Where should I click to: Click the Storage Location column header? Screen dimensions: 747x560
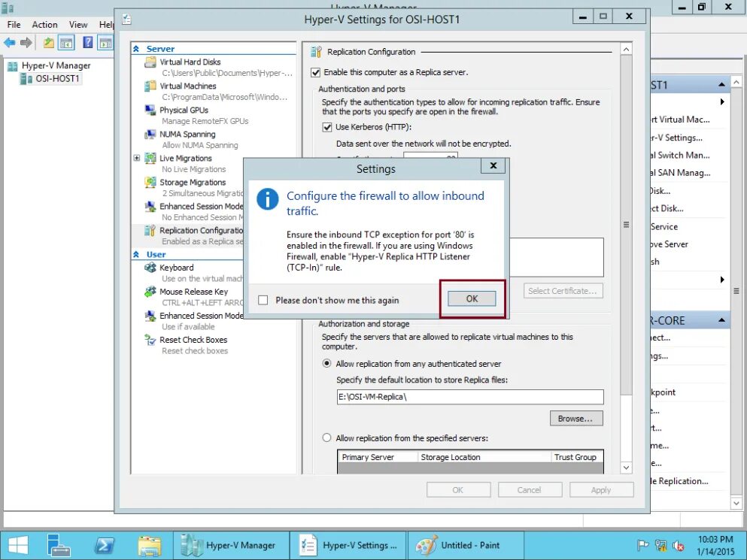[484, 457]
